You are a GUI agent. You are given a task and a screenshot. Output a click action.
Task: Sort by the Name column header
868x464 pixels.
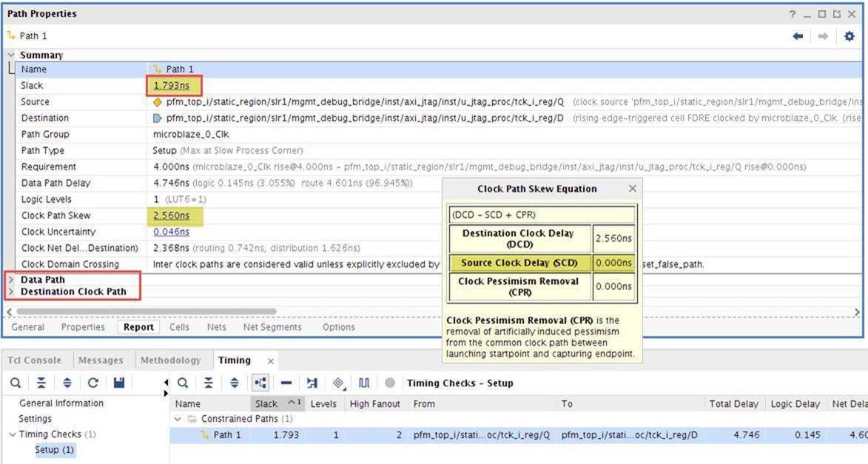click(210, 403)
